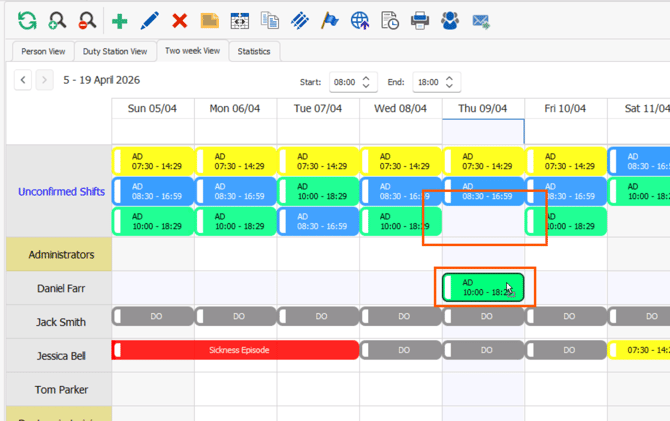Select Daniel Farr's green AD shift
Screen dimensions: 670x421
tap(484, 288)
